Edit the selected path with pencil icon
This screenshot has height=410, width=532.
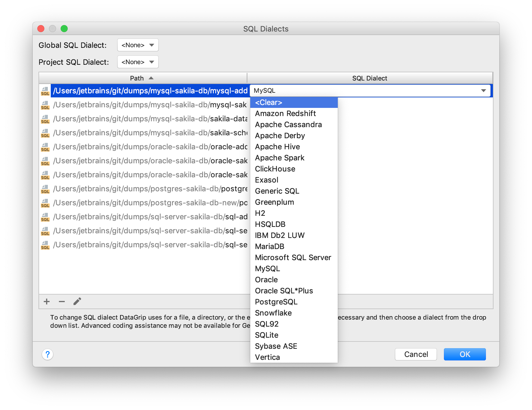coord(77,301)
